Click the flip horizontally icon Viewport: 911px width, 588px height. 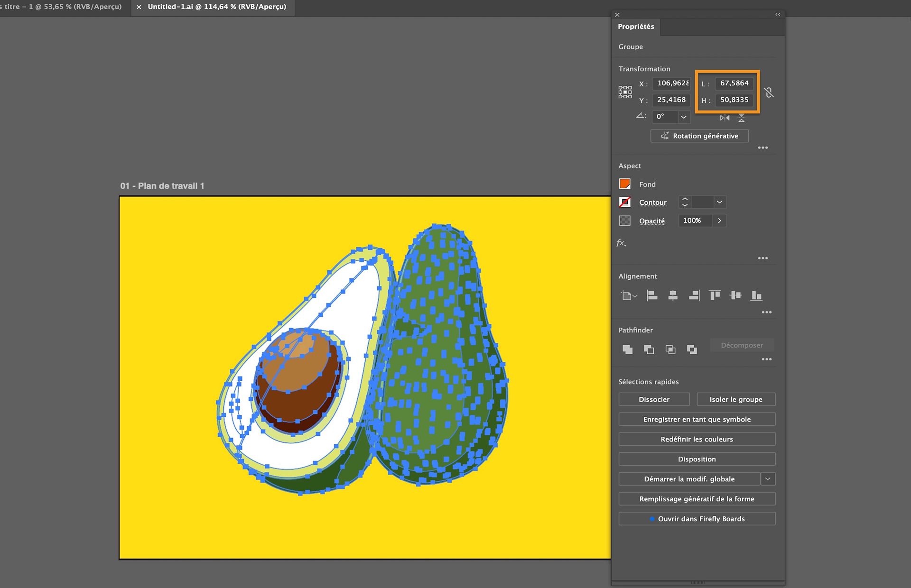point(725,118)
